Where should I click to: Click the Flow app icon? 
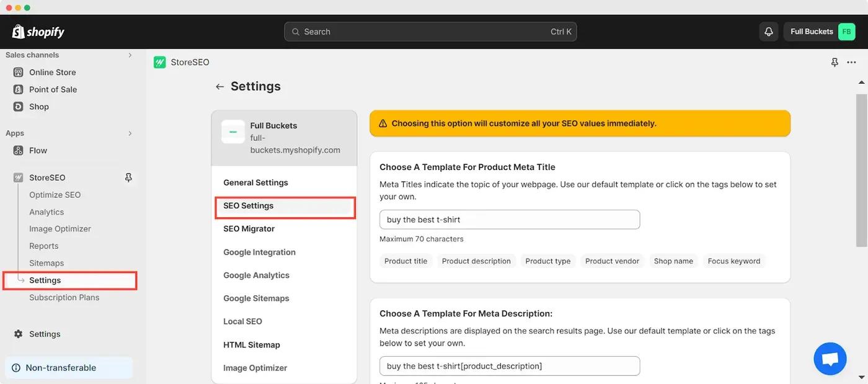click(x=18, y=150)
